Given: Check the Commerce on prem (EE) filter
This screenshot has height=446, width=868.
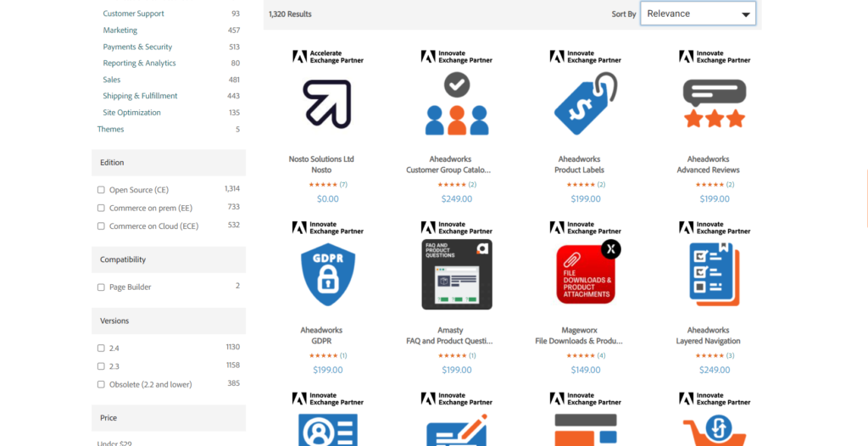Looking at the screenshot, I should tap(101, 208).
